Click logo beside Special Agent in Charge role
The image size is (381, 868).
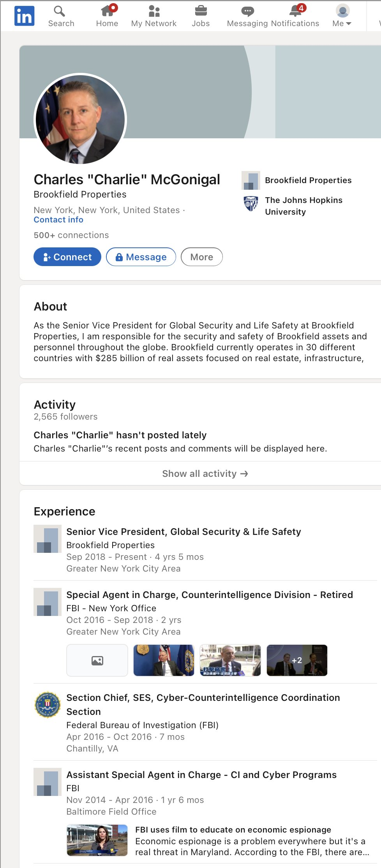pyautogui.click(x=48, y=602)
